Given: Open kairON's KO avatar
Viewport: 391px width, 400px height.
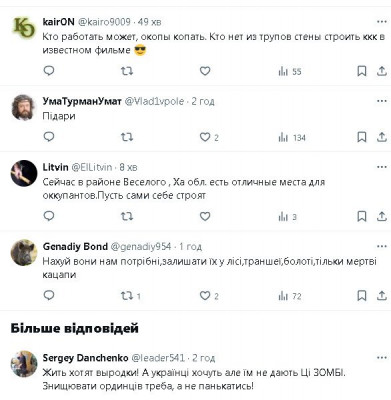Looking at the screenshot, I should point(24,28).
